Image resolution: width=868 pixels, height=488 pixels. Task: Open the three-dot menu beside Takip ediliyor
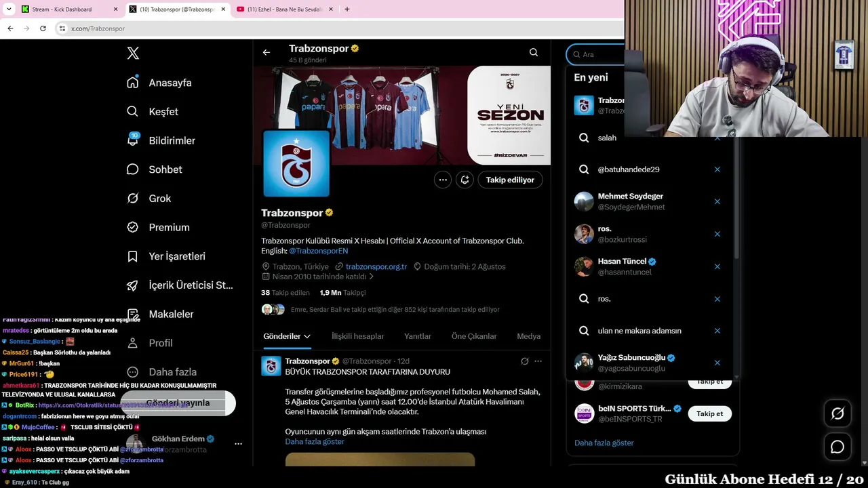pos(443,180)
